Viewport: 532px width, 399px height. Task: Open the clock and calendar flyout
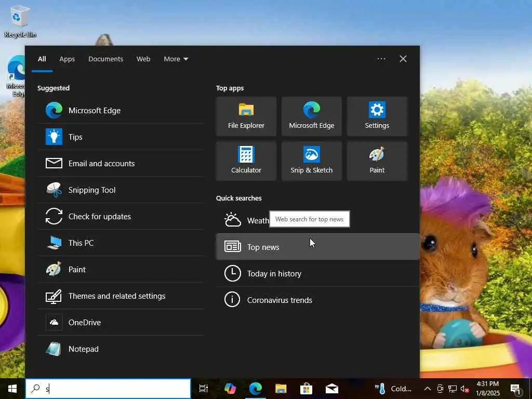[x=487, y=389]
